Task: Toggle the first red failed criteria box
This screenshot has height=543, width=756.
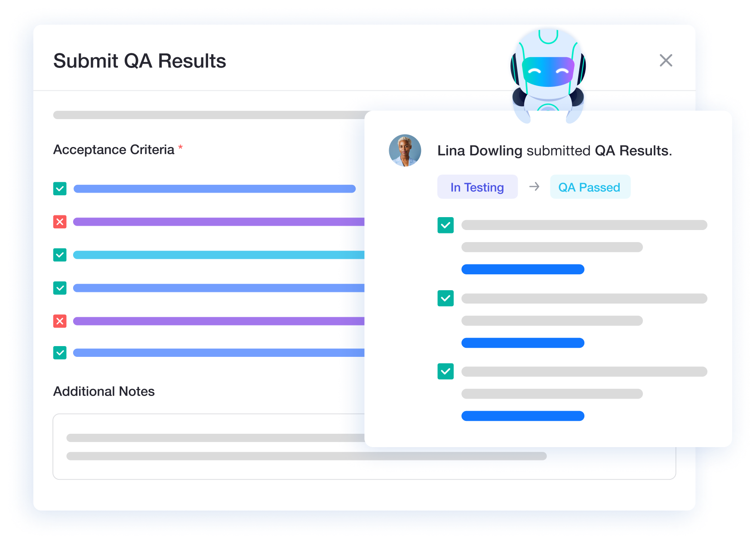Action: tap(60, 222)
